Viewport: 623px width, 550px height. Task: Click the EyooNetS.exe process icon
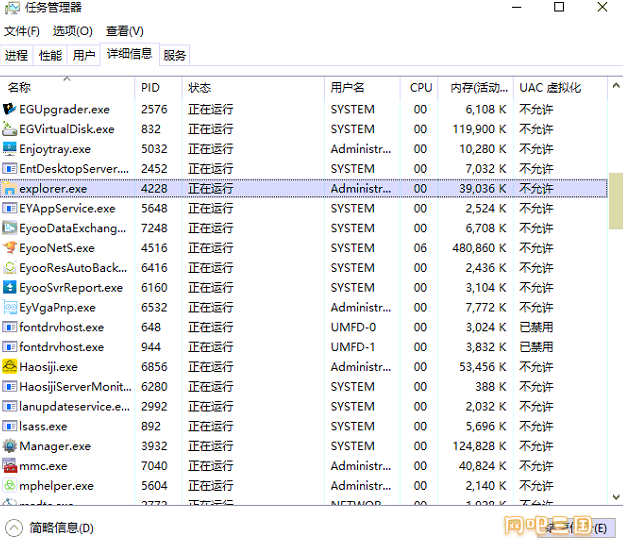[10, 248]
